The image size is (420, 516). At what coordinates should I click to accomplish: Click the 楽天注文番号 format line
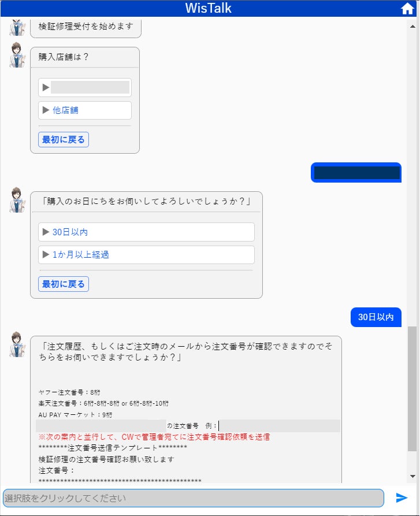(103, 403)
